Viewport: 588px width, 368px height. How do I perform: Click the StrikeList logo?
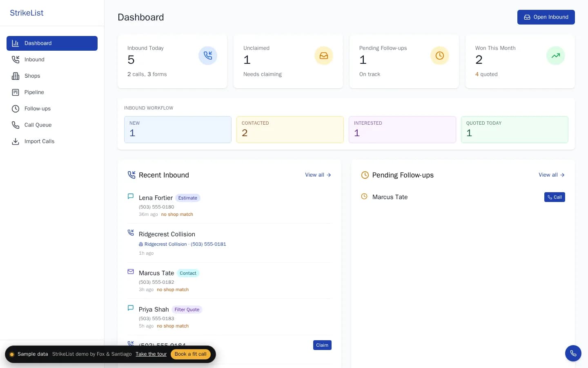[x=27, y=13]
